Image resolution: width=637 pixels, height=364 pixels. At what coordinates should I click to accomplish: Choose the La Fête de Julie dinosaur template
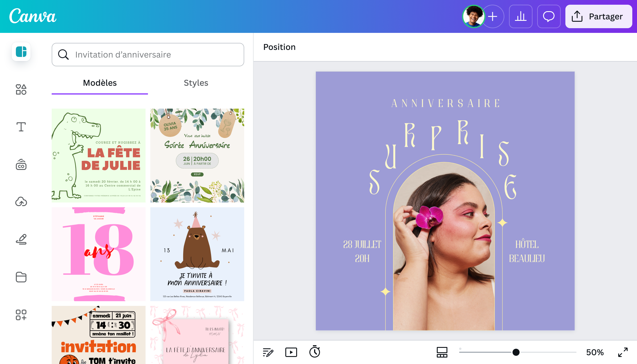[99, 156]
